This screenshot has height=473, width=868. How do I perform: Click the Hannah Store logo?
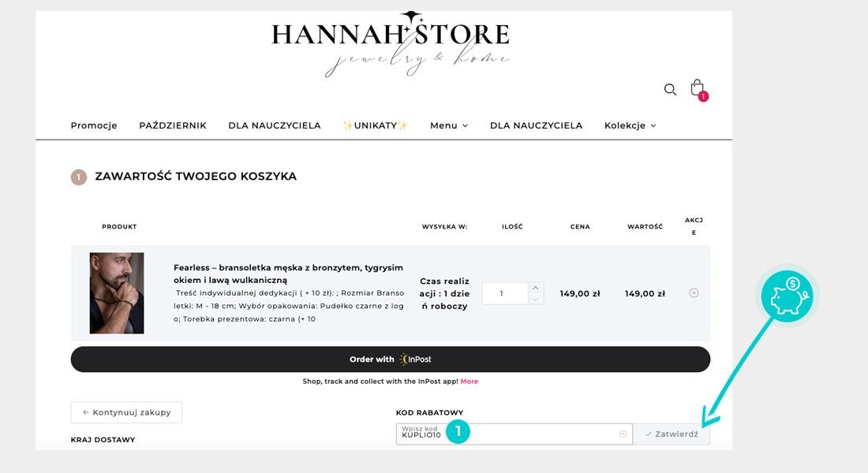pyautogui.click(x=391, y=44)
